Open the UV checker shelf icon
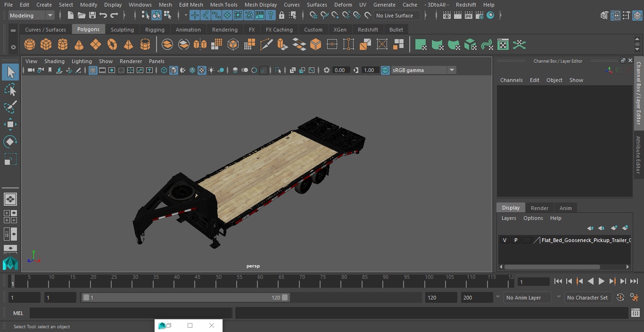644x332 pixels. (503, 45)
